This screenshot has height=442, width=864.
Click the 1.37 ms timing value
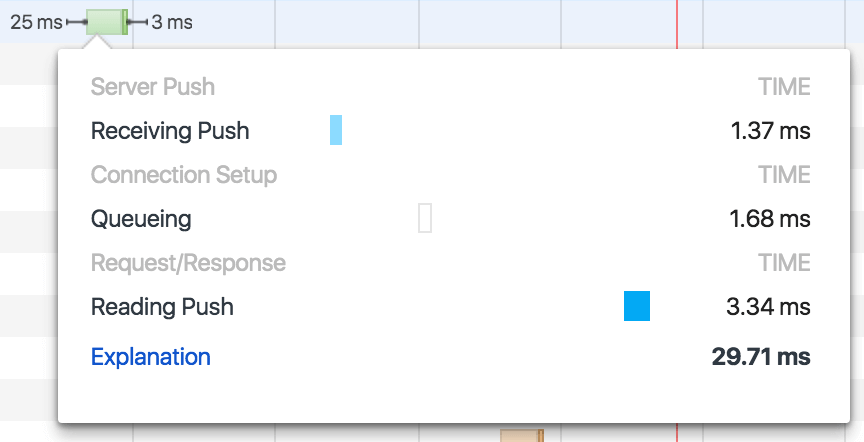click(x=769, y=131)
